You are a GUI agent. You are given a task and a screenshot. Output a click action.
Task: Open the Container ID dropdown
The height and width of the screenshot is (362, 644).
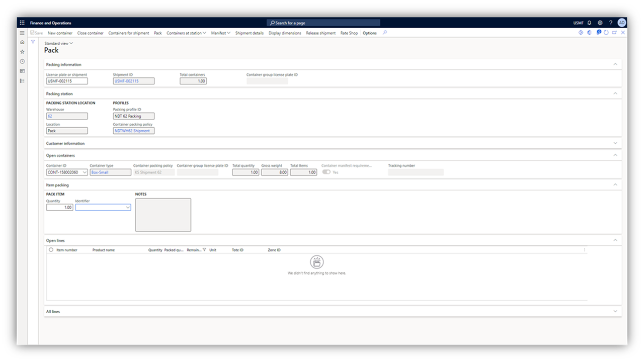84,172
